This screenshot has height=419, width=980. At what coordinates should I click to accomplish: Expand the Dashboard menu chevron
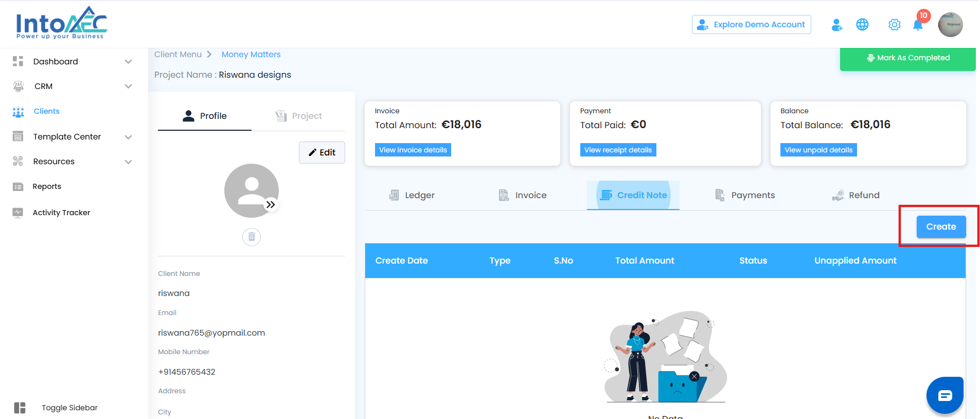click(x=128, y=62)
